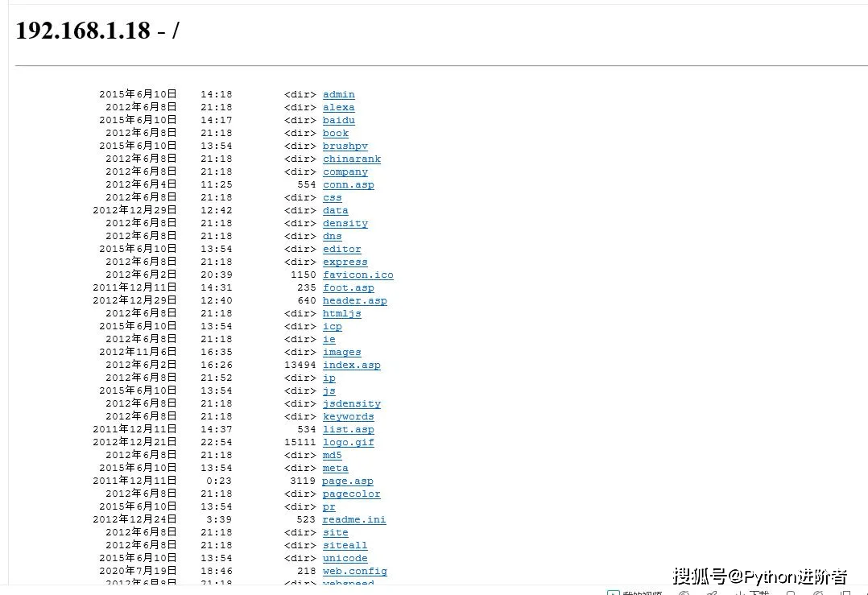Viewport: 868px width, 595px height.
Task: Open the company directory link
Action: [x=345, y=171]
